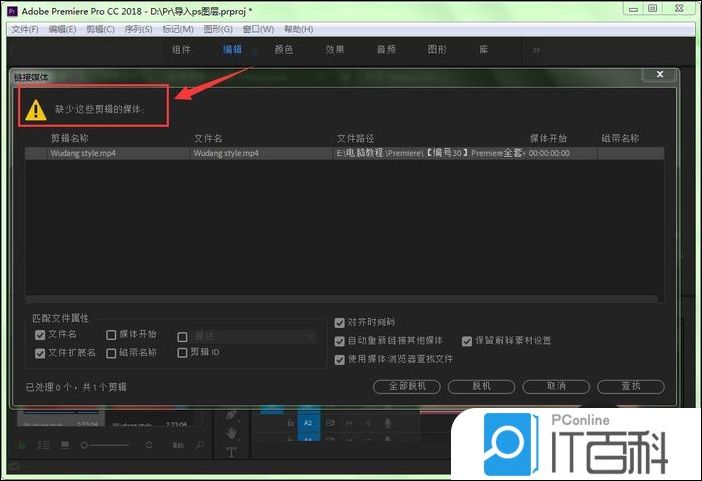
Task: Open the 窗口(W) menu
Action: tap(258, 30)
